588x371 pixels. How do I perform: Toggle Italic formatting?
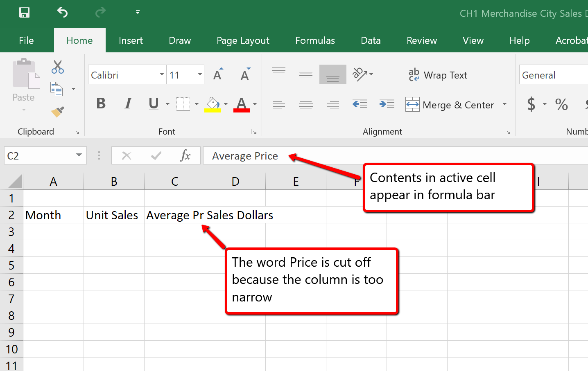[128, 103]
